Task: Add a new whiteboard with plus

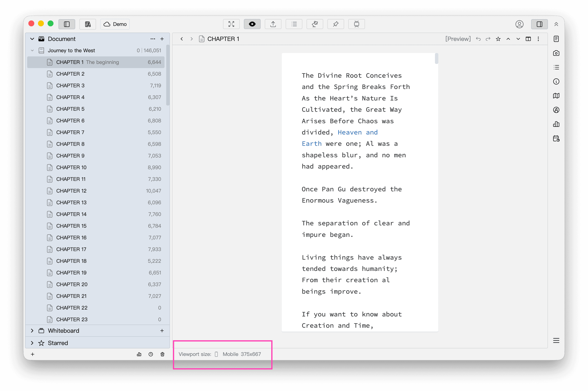Action: [162, 331]
